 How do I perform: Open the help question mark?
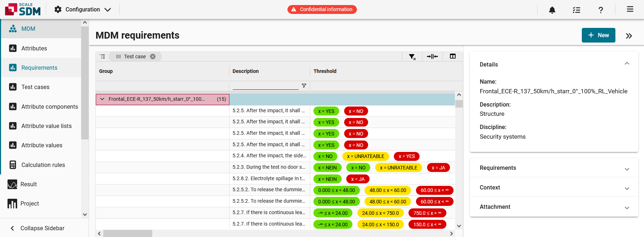601,10
